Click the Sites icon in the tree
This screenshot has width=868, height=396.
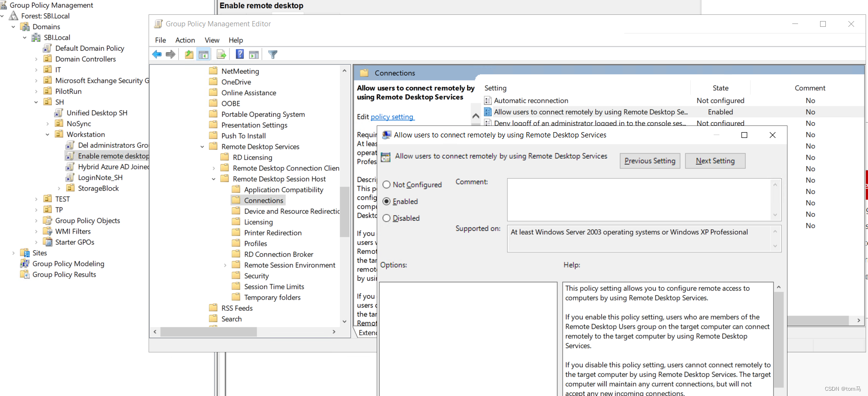click(x=25, y=253)
